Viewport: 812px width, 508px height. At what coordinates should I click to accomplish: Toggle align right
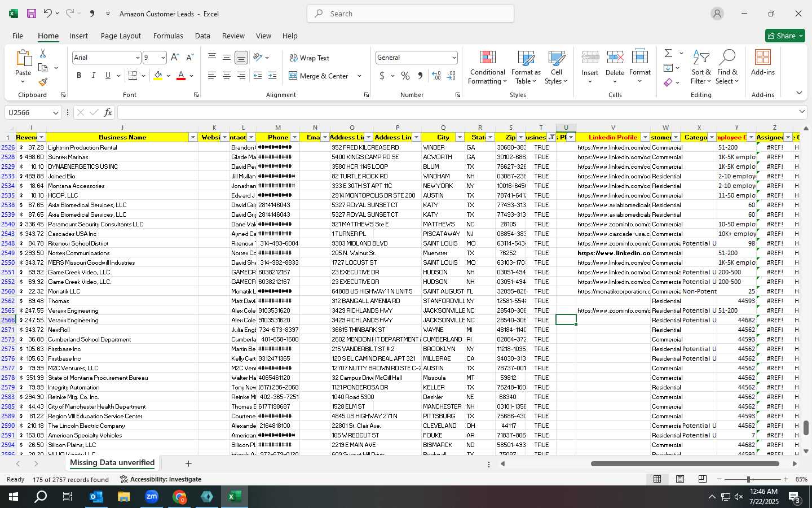pos(241,76)
